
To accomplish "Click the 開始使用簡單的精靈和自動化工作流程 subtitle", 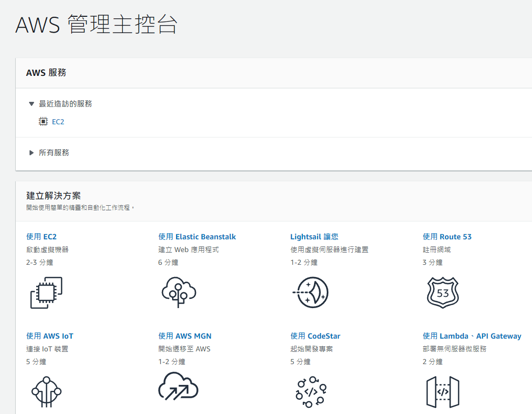I will 80,207.
